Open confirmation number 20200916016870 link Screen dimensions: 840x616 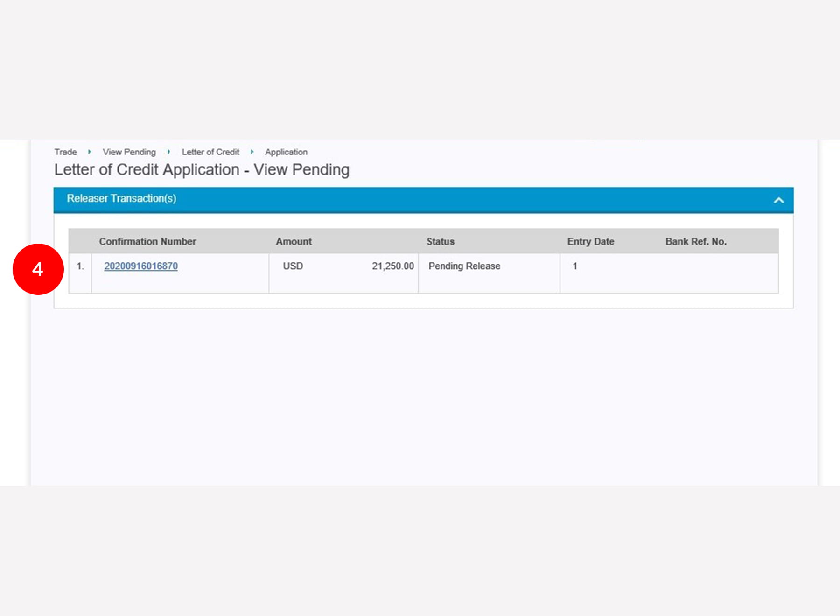click(x=140, y=266)
